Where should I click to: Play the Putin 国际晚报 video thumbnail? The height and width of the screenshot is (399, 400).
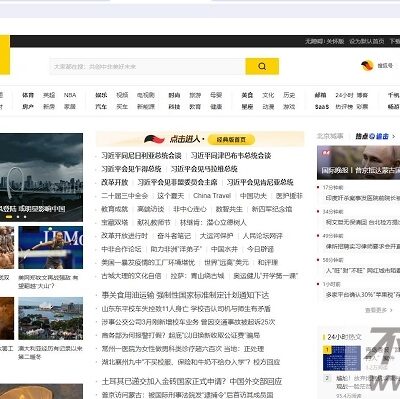click(358, 163)
